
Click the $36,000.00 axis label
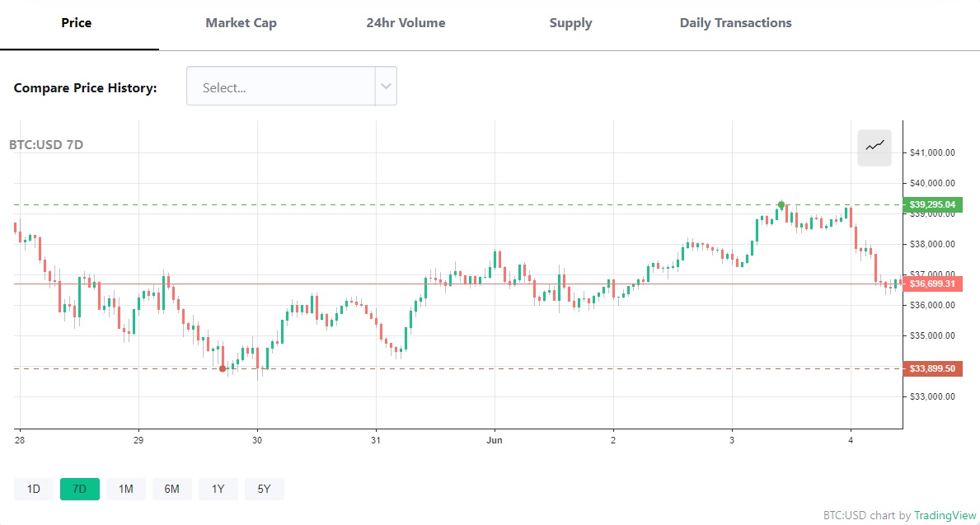pos(932,305)
